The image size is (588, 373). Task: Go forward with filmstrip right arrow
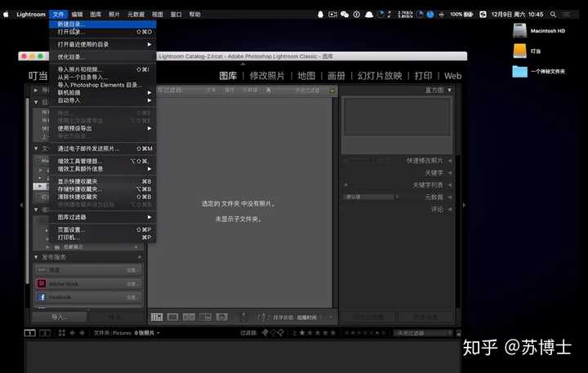click(x=82, y=333)
